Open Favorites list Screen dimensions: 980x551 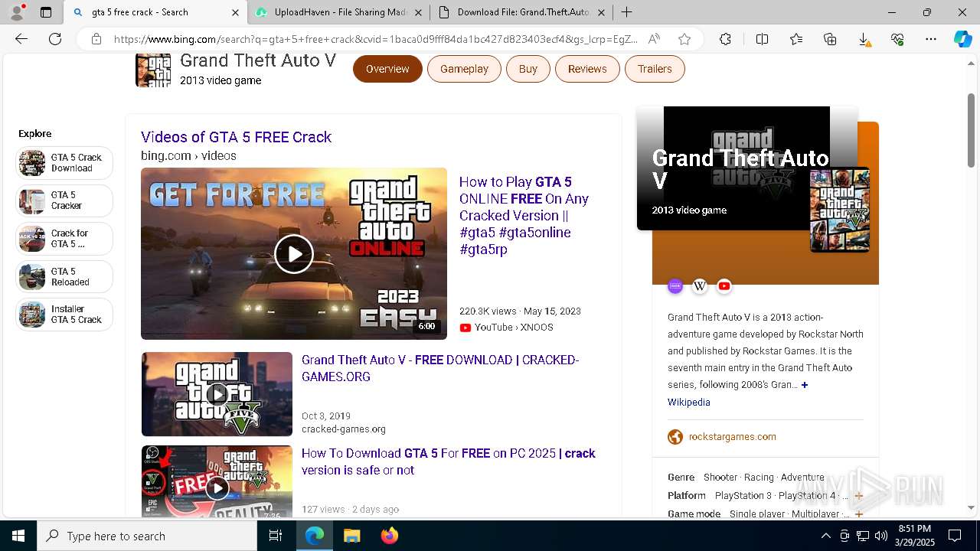click(796, 39)
